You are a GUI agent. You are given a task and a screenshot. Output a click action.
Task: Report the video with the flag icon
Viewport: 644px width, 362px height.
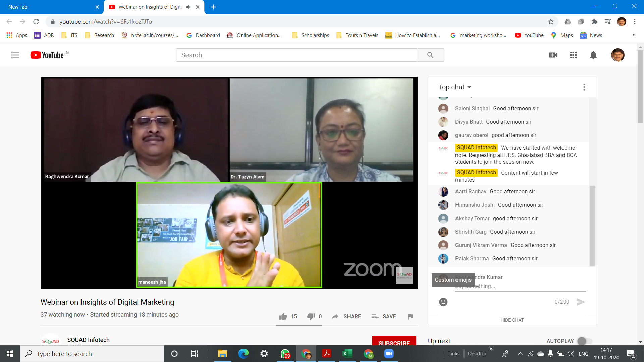coord(410,316)
